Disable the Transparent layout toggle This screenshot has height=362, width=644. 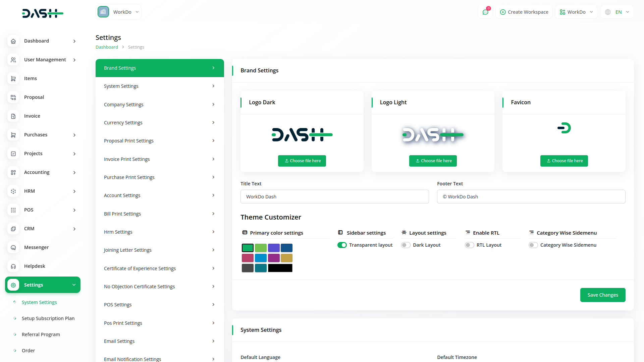342,245
